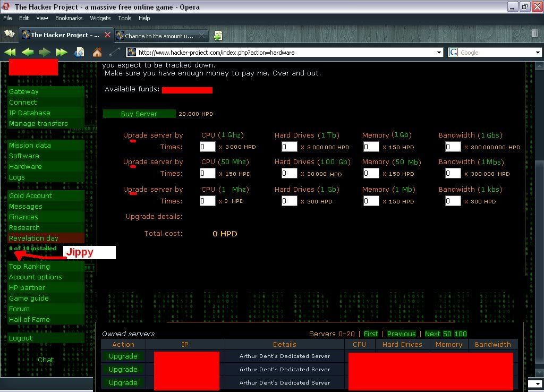Open the closed tabs trash can icon

click(x=534, y=33)
